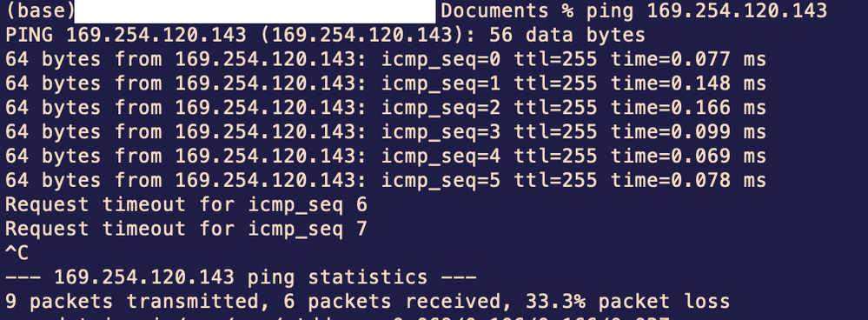Click the icmp_seq=5 reply line

tap(386, 181)
